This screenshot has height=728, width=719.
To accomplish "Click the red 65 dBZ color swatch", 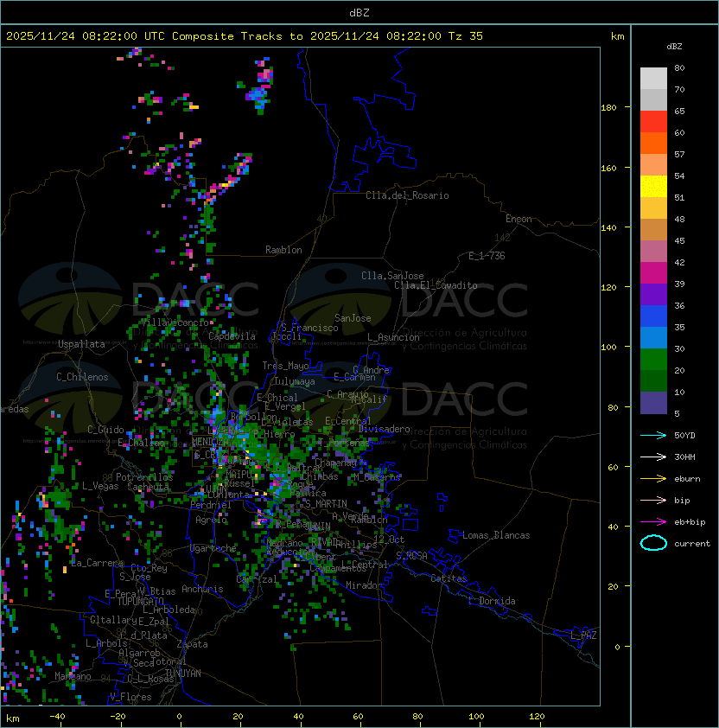I will pos(653,122).
